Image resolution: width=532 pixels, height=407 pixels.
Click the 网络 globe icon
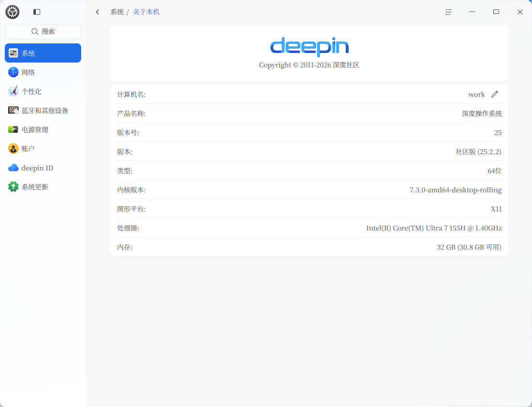13,72
